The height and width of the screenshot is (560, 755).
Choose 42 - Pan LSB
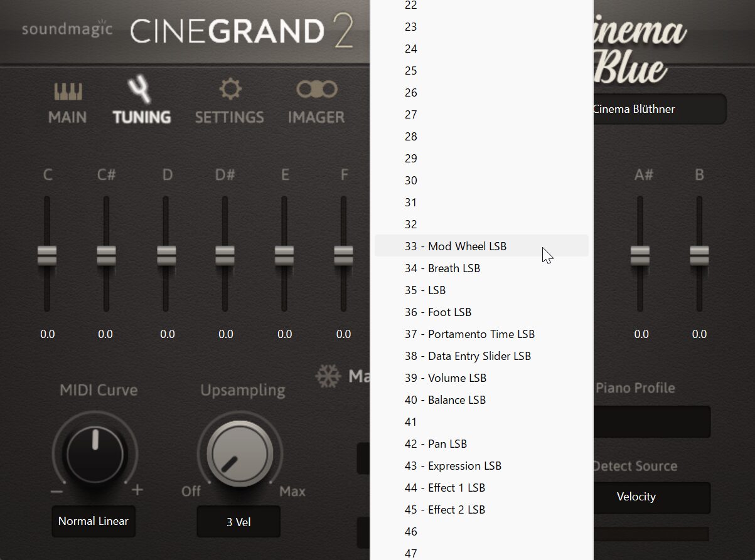click(481, 444)
